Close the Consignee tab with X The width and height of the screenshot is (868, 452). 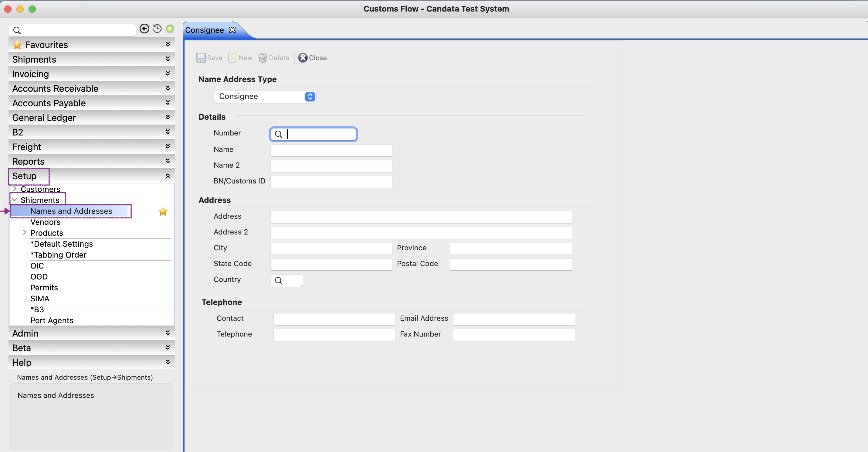pos(232,30)
